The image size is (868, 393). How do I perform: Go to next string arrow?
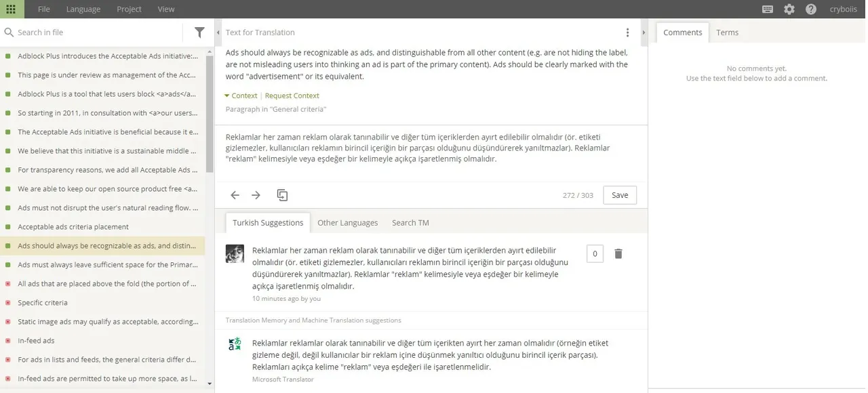pos(256,195)
